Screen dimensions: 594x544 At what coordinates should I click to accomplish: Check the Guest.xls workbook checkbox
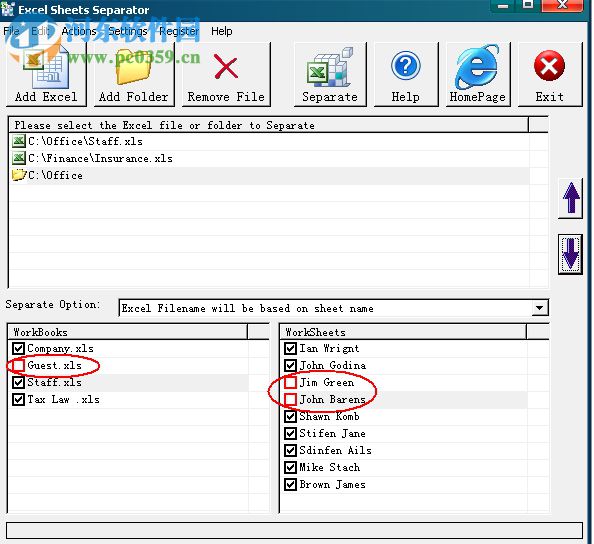pos(18,365)
